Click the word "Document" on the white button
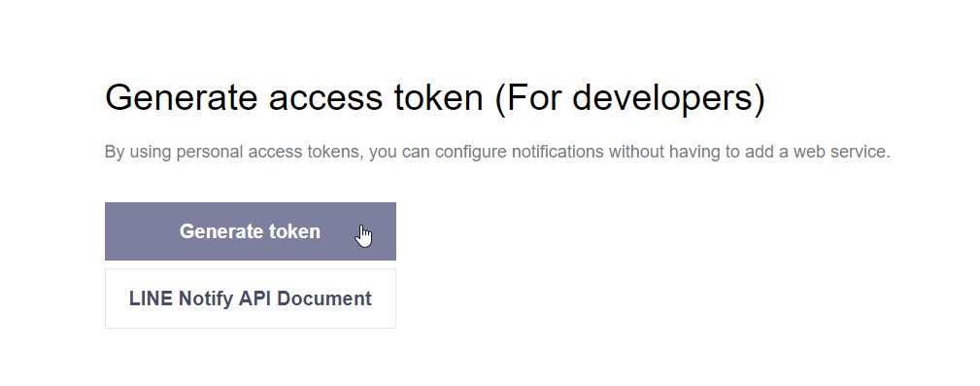The width and height of the screenshot is (980, 386). [x=324, y=298]
